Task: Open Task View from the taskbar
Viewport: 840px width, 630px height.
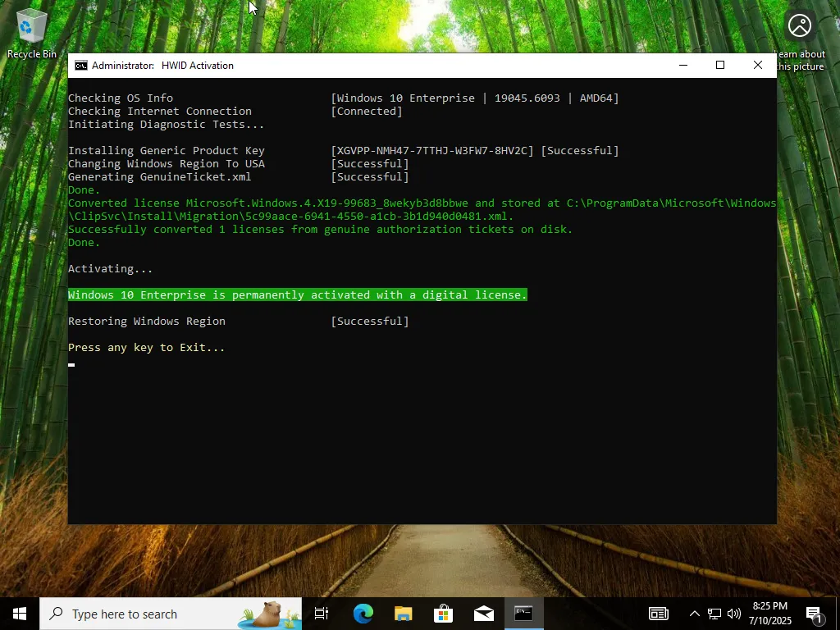Action: pos(322,614)
